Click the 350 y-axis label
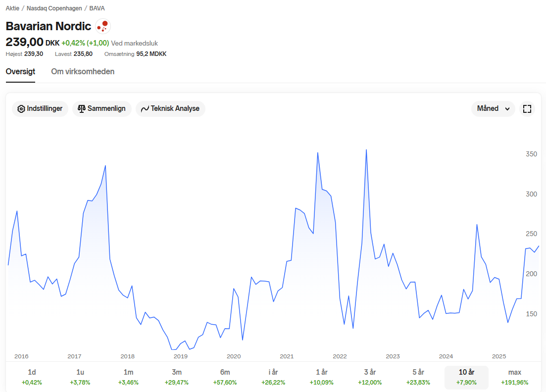This screenshot has width=546, height=392. click(531, 154)
